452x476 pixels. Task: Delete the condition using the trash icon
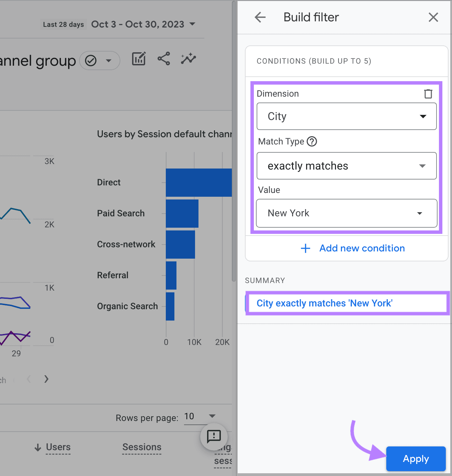428,93
